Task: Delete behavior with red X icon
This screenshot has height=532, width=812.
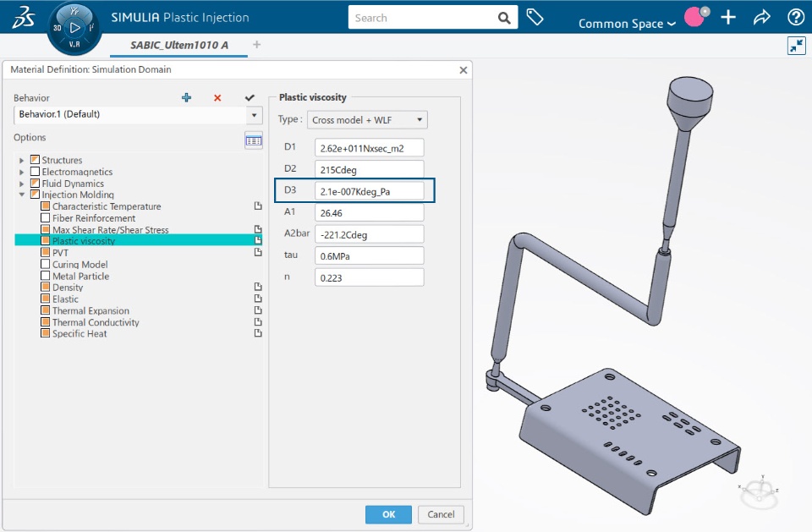Action: coord(217,98)
